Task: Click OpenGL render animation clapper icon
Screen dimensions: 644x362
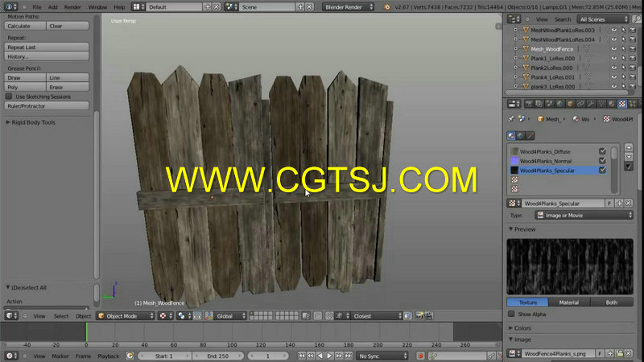Action: coord(428,315)
